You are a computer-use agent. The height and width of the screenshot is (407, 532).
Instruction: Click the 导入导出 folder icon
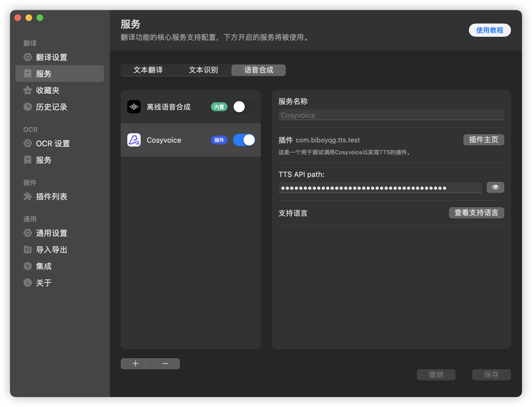click(28, 250)
